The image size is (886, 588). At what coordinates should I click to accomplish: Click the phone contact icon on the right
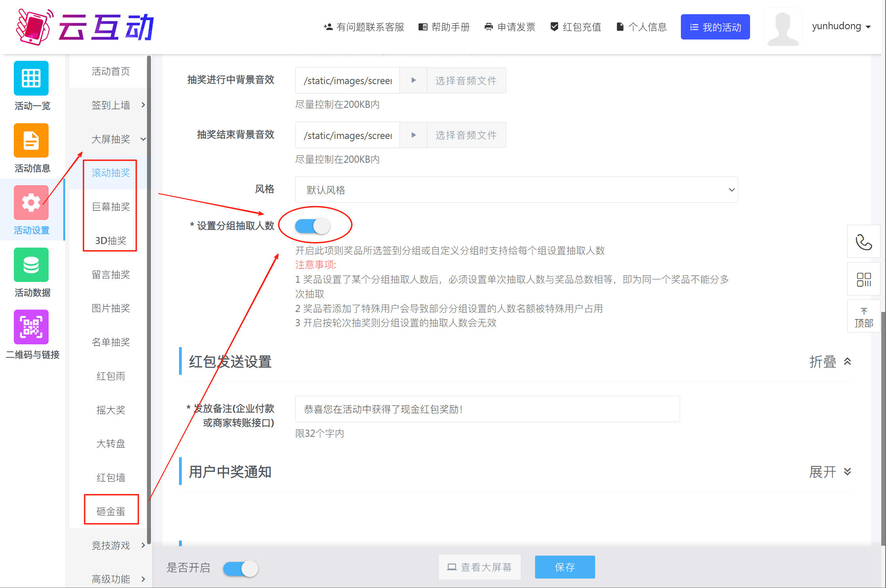(863, 242)
